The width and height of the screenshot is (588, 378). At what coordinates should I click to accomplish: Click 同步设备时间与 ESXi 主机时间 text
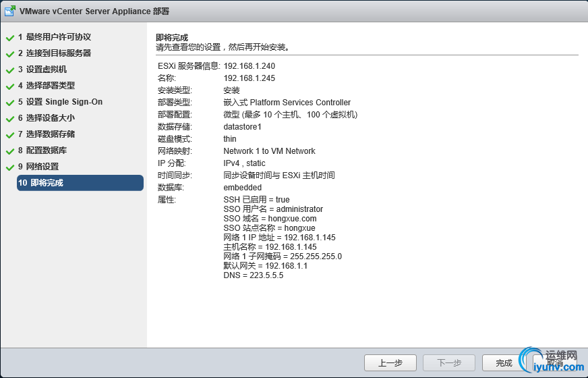coord(279,175)
